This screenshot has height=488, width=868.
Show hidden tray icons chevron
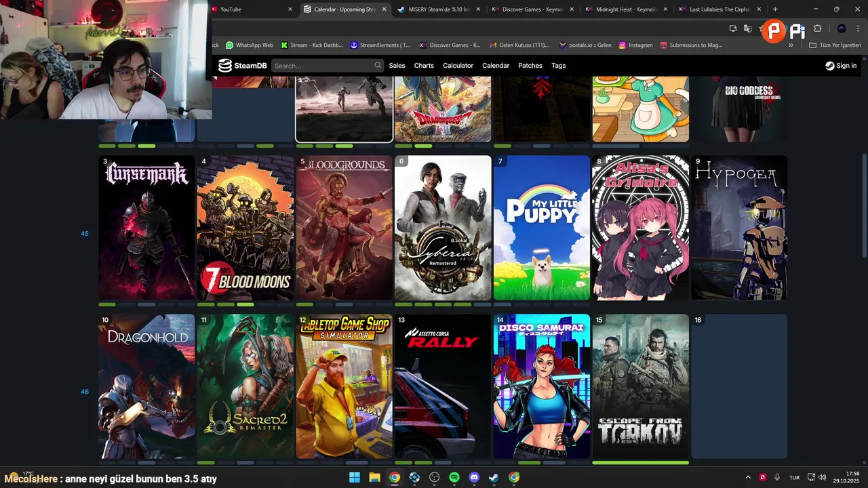point(748,477)
